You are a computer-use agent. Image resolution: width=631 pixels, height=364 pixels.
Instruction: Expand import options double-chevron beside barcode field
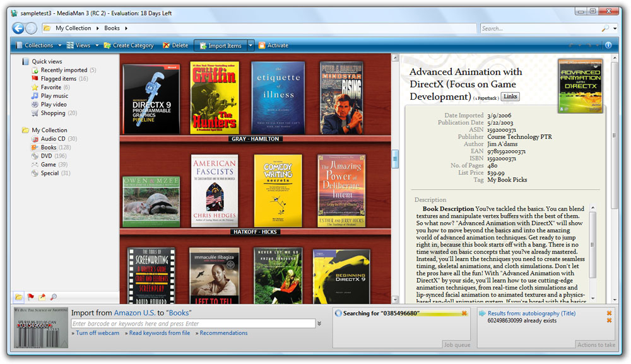(319, 324)
